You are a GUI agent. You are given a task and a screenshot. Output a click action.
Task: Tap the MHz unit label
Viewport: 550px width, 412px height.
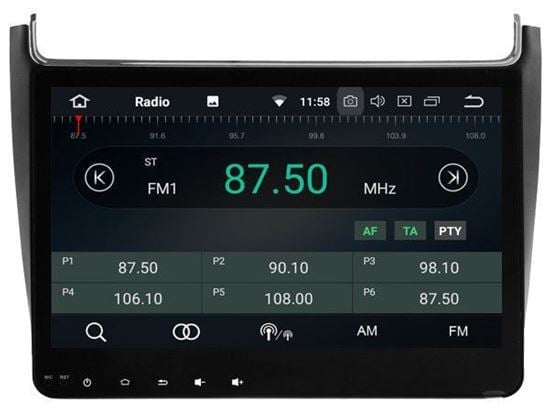(x=380, y=189)
